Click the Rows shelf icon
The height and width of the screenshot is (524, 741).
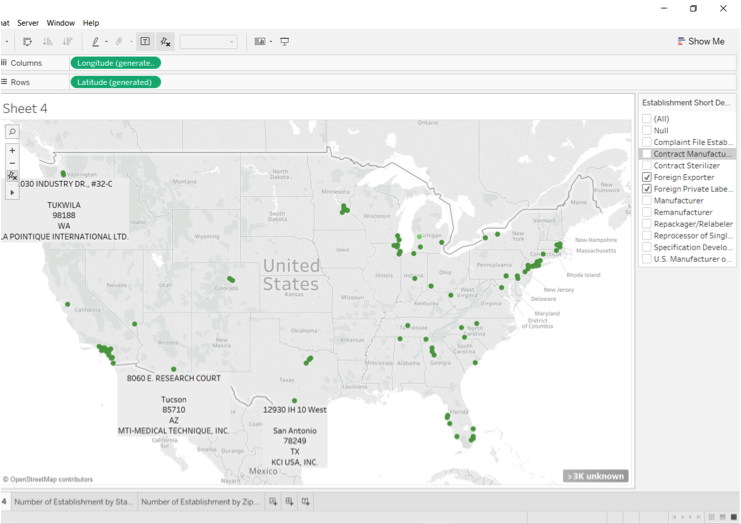pyautogui.click(x=4, y=82)
